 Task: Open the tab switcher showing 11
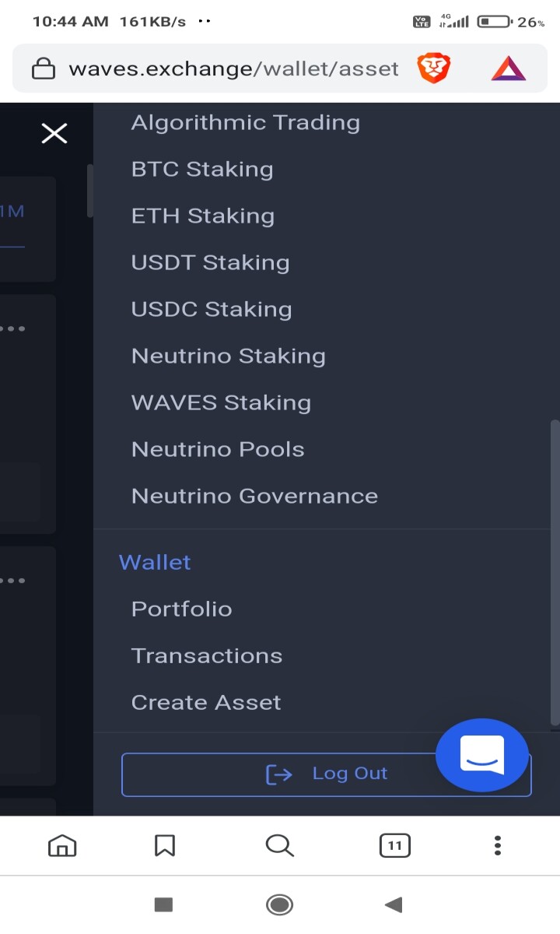pos(394,845)
